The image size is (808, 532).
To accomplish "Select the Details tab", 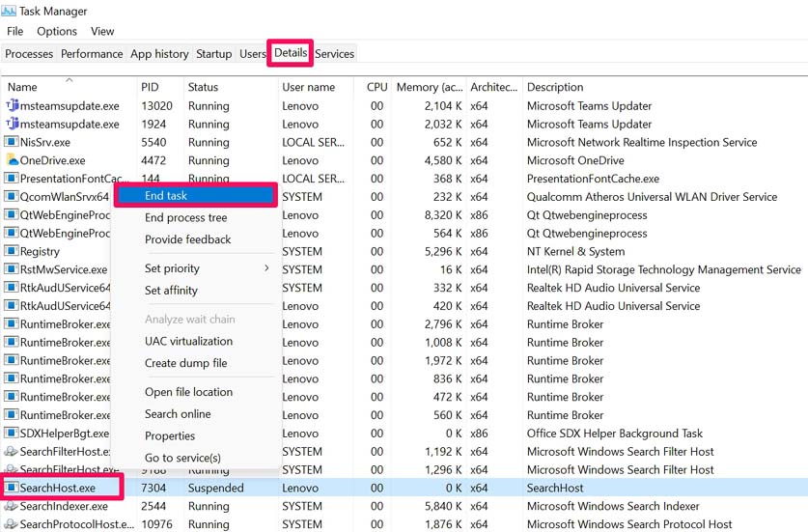I will 291,52.
